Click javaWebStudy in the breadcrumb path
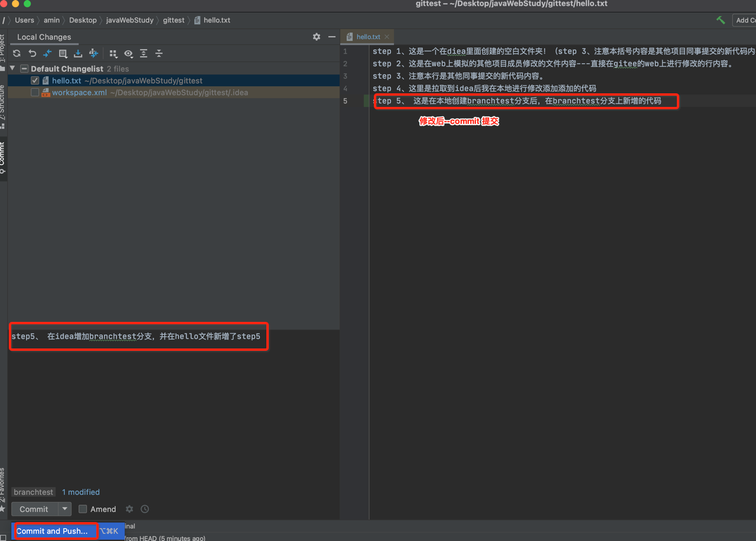Viewport: 756px width, 541px height. click(x=130, y=20)
